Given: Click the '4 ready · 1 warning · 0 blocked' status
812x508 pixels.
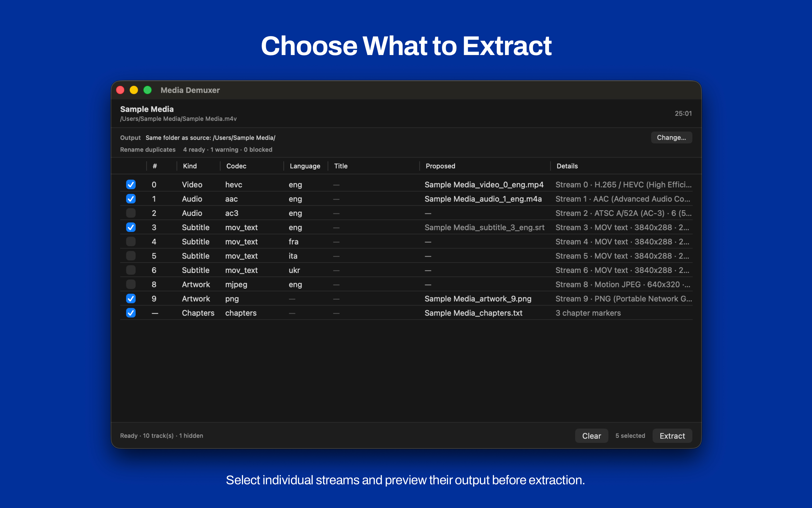Looking at the screenshot, I should tap(228, 150).
